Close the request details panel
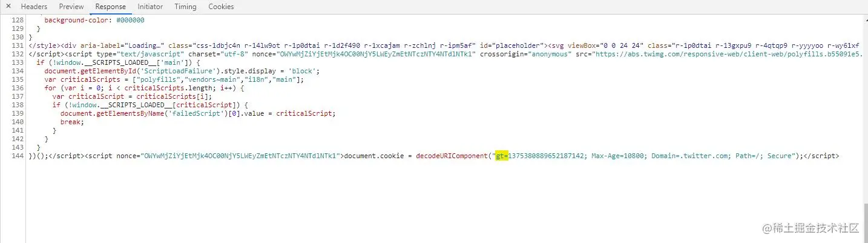 (x=8, y=6)
